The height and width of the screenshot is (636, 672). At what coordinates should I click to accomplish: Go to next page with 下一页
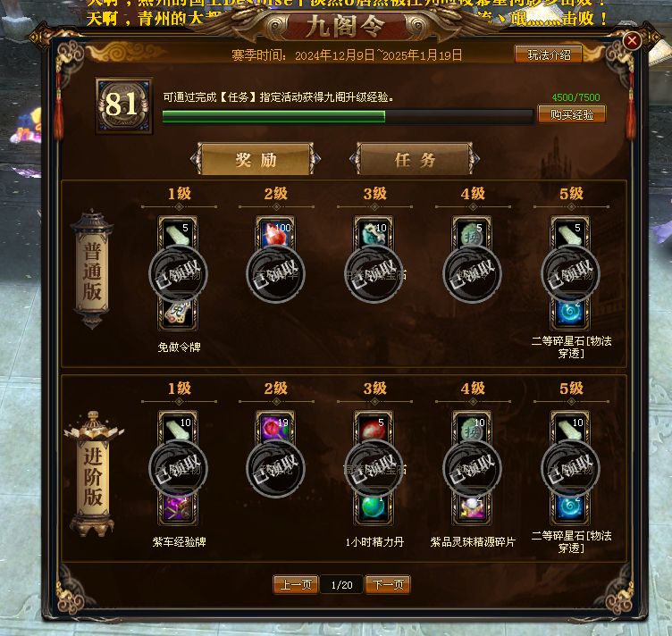coord(388,584)
